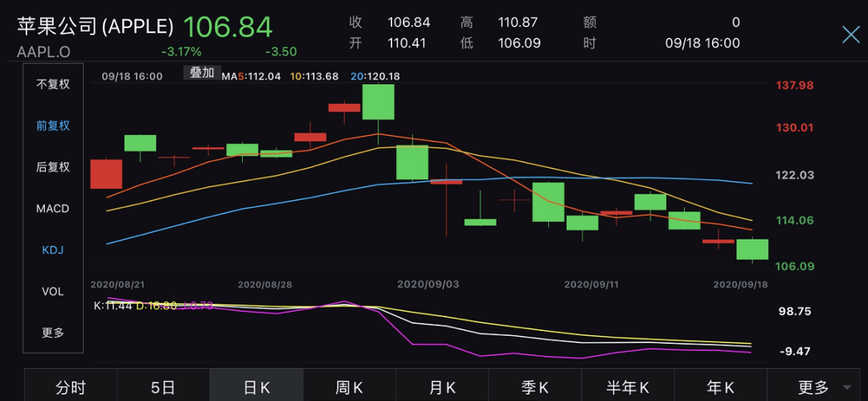Switch indicator to MACD
Screen dimensions: 868x401
[53, 209]
